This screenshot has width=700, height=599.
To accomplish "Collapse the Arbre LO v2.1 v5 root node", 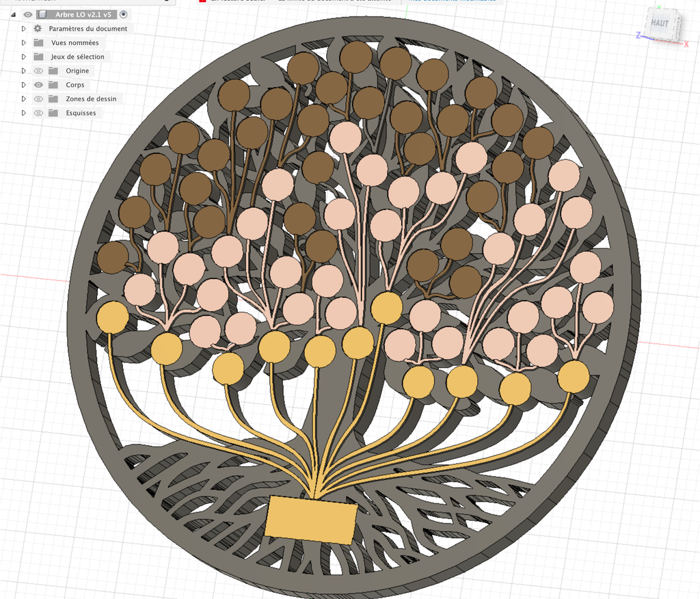I will click(x=14, y=15).
